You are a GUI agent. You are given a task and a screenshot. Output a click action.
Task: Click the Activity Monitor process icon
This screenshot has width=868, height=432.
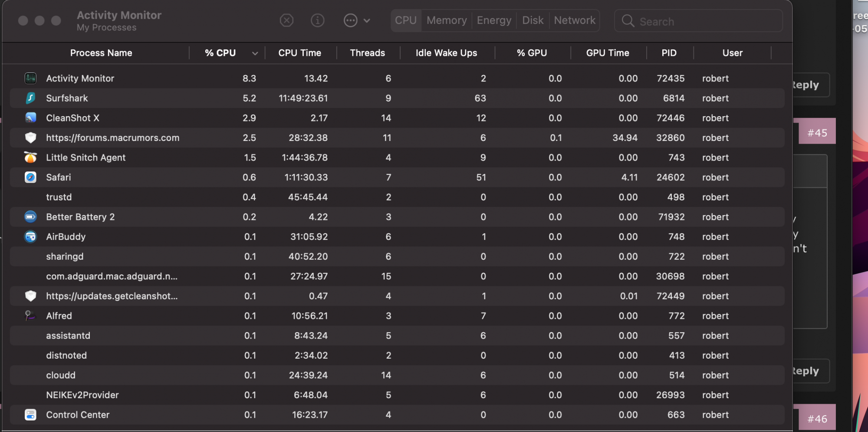point(30,78)
